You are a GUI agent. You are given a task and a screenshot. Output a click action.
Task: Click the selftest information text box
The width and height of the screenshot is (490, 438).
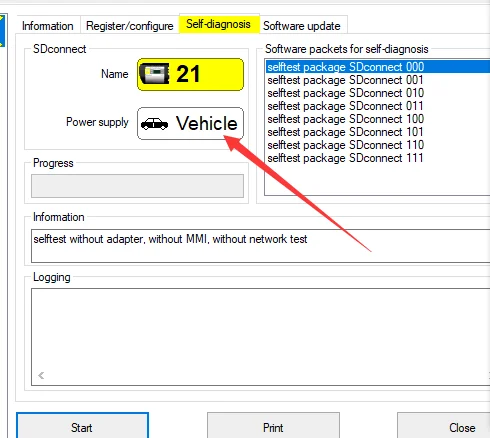point(261,246)
